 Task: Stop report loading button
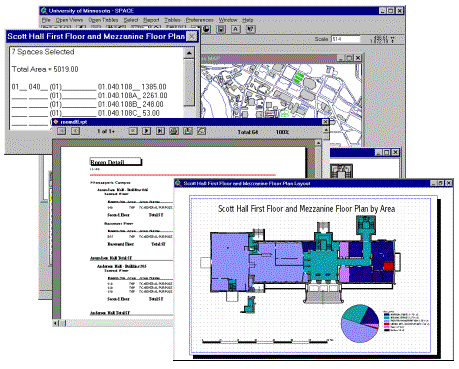point(133,131)
